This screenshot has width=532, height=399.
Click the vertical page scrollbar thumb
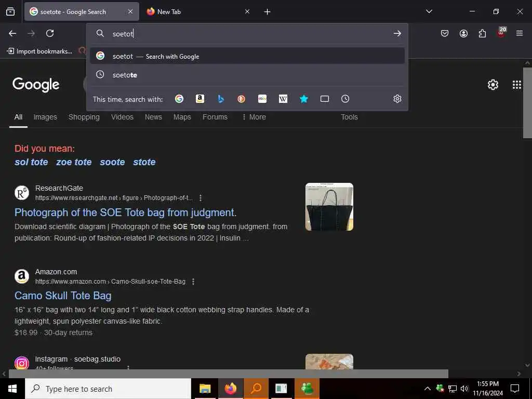527,103
